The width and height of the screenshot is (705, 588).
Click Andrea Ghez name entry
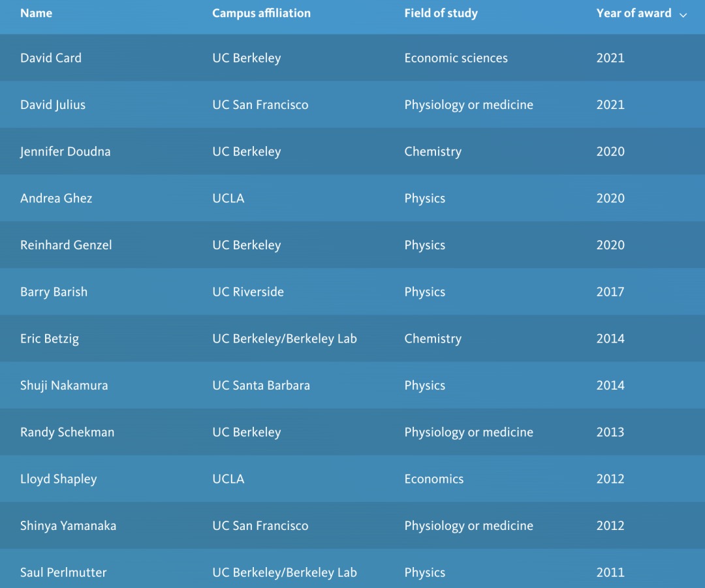[56, 198]
